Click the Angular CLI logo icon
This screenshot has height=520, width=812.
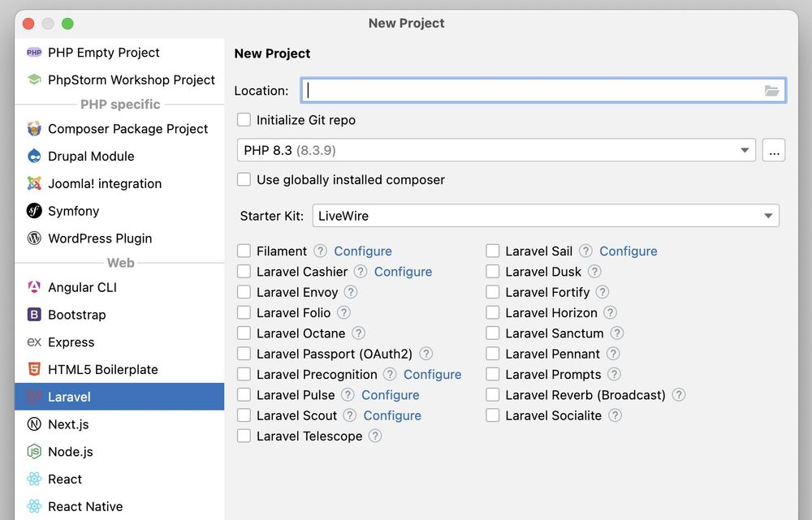[x=34, y=287]
